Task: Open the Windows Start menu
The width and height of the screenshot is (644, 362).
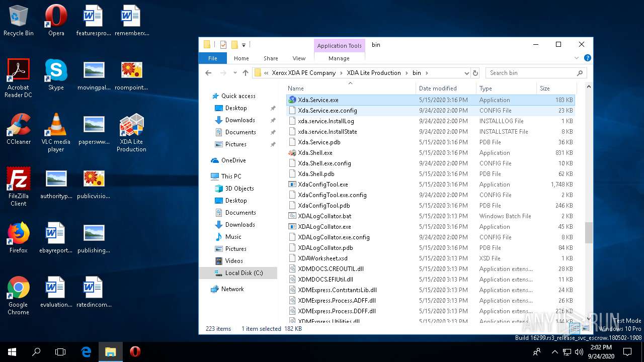Action: click(x=12, y=351)
